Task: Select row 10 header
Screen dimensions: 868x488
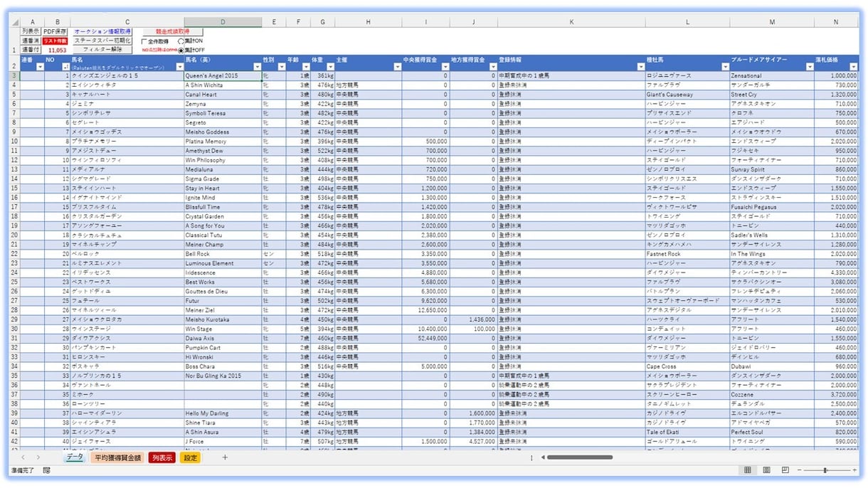Action: (14, 141)
